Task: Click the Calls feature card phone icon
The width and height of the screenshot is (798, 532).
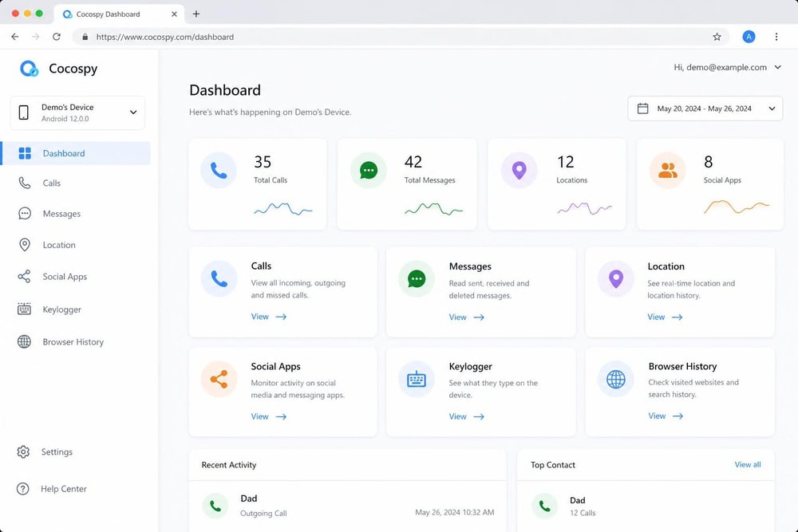Action: tap(219, 278)
